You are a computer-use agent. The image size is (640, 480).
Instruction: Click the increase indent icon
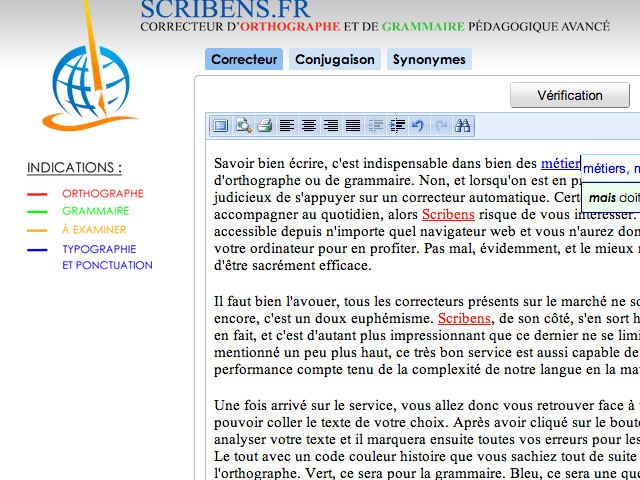click(x=397, y=126)
